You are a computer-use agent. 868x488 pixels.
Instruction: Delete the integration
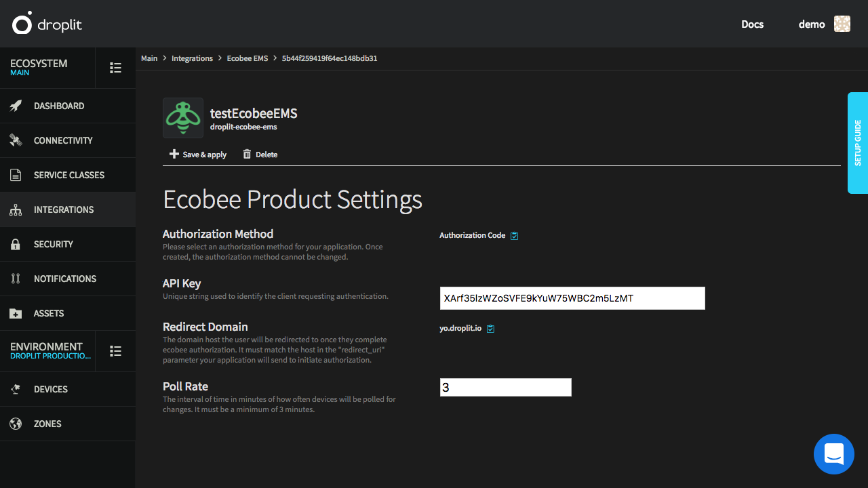[x=260, y=155]
